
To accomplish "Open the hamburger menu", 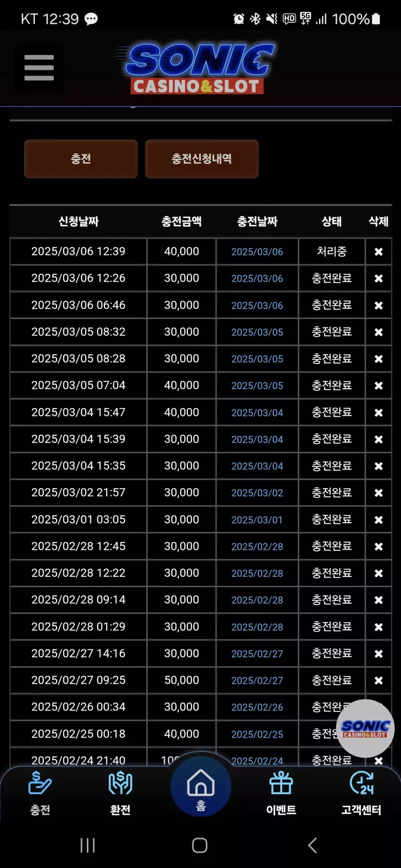I will [39, 68].
